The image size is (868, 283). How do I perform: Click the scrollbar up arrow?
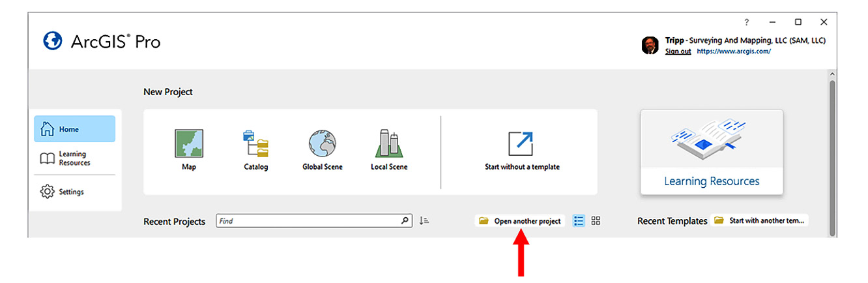pos(832,75)
